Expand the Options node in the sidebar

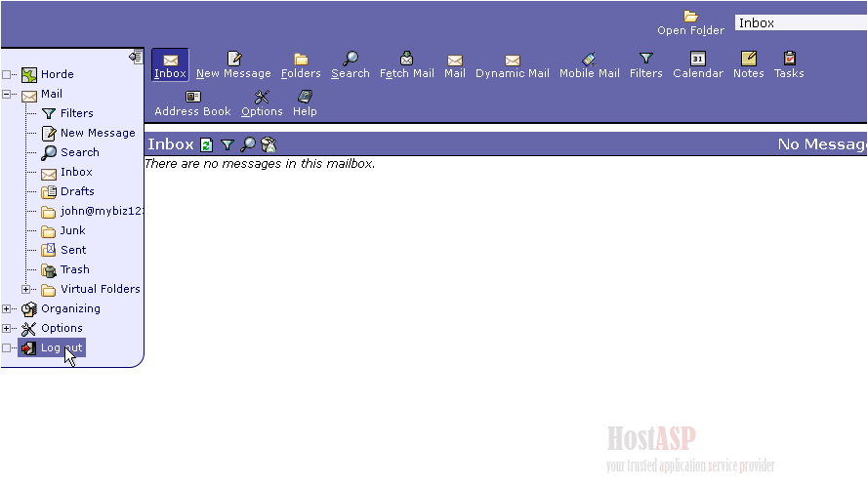(8, 329)
